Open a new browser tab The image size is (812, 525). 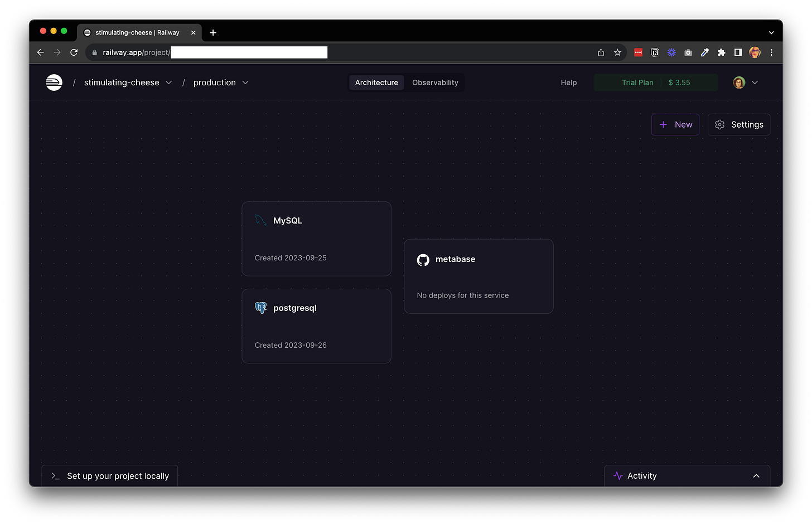point(213,33)
